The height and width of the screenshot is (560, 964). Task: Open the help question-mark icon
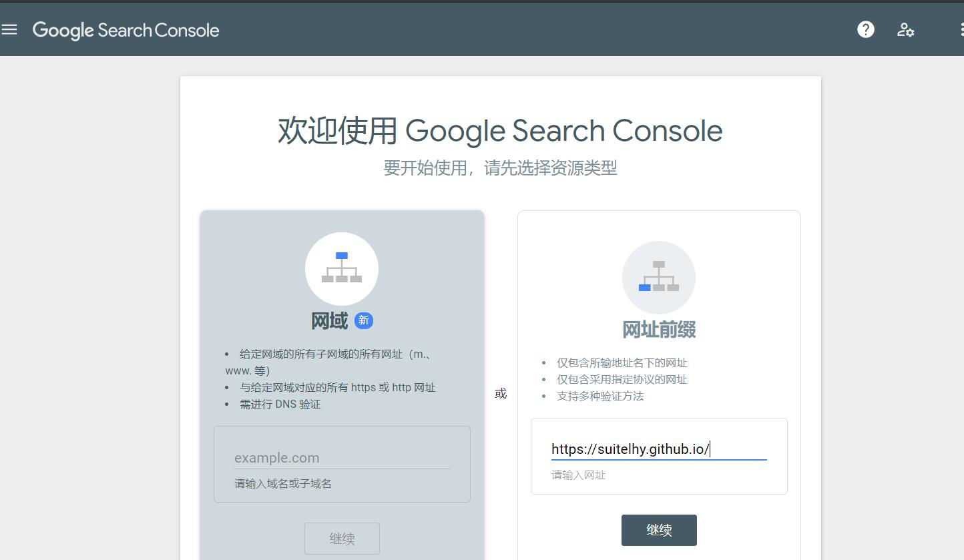pos(866,29)
